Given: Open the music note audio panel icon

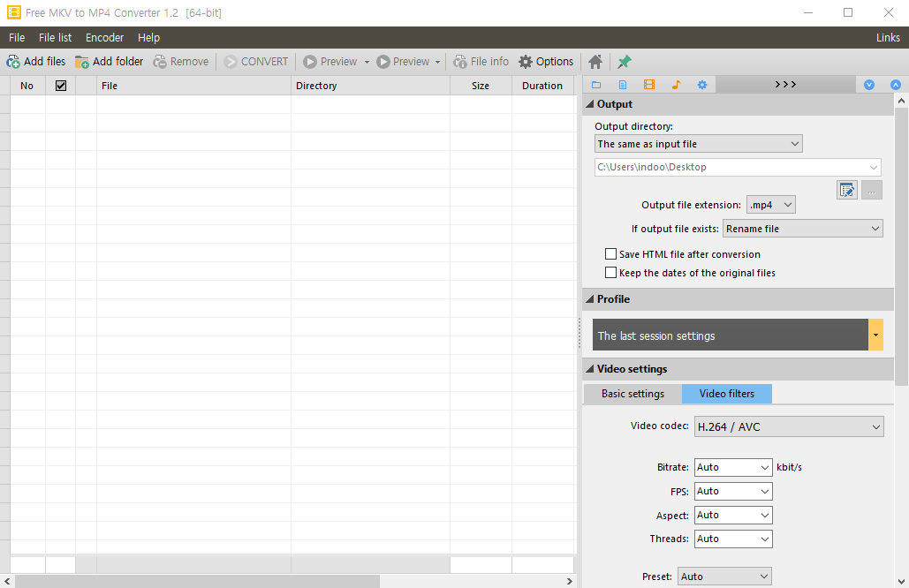Looking at the screenshot, I should pyautogui.click(x=676, y=85).
